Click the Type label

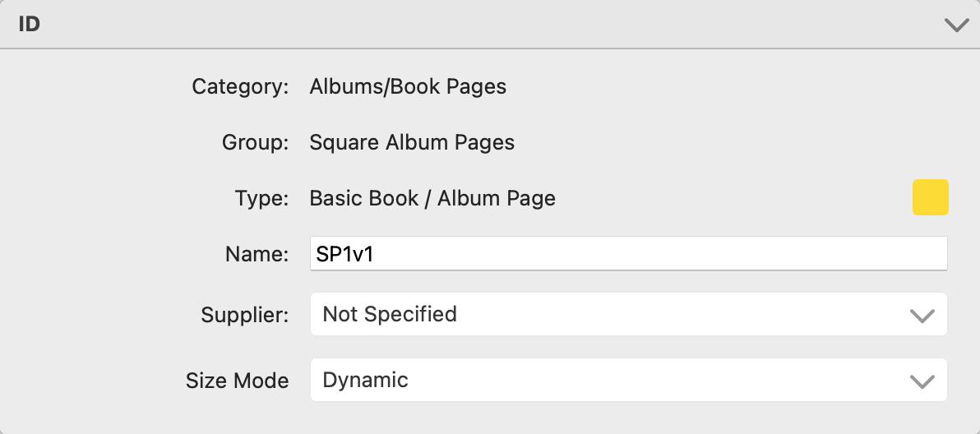(261, 198)
